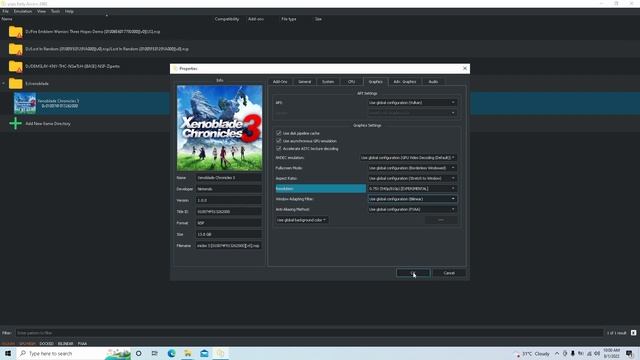Image resolution: width=640 pixels, height=360 pixels.
Task: Sort by Compatibility column header
Action: click(x=227, y=19)
